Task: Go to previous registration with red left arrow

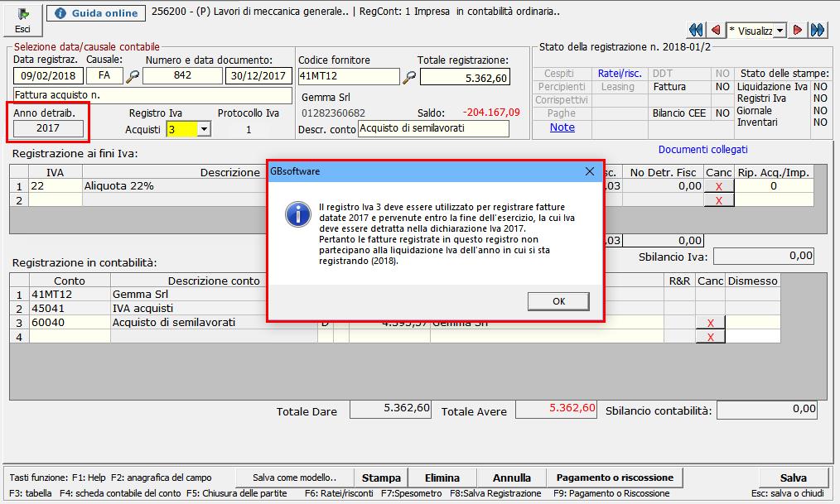Action: pyautogui.click(x=716, y=29)
